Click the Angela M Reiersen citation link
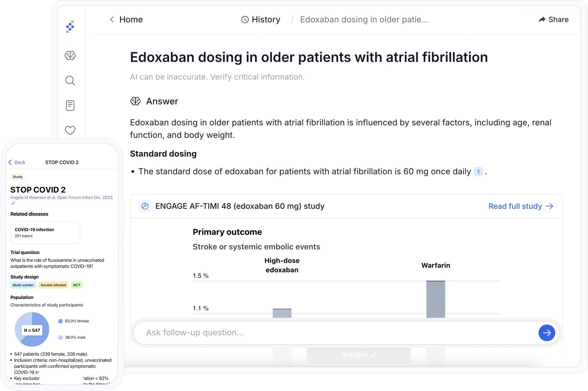Viewport: 588px width, 391px height. click(x=62, y=197)
